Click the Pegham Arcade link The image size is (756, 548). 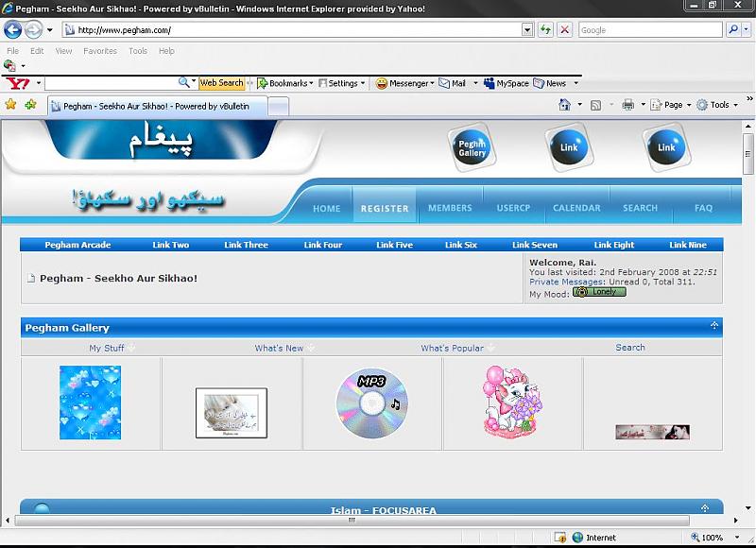[77, 245]
